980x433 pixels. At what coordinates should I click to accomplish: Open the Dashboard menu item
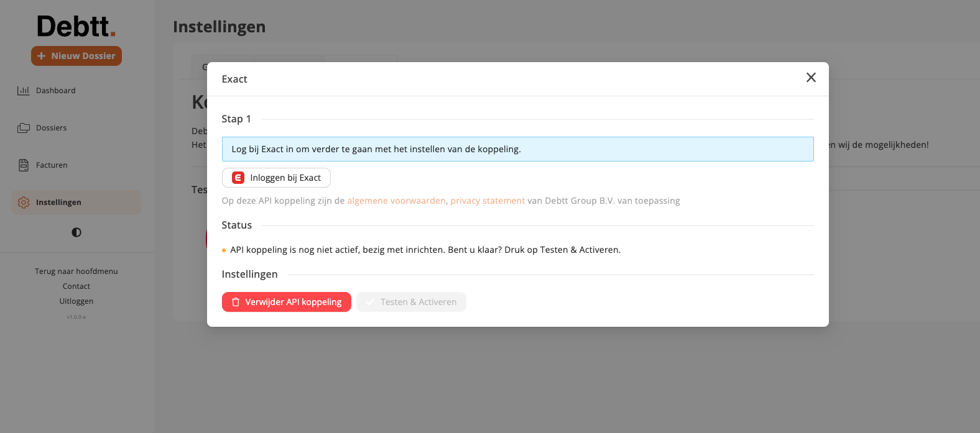(55, 91)
